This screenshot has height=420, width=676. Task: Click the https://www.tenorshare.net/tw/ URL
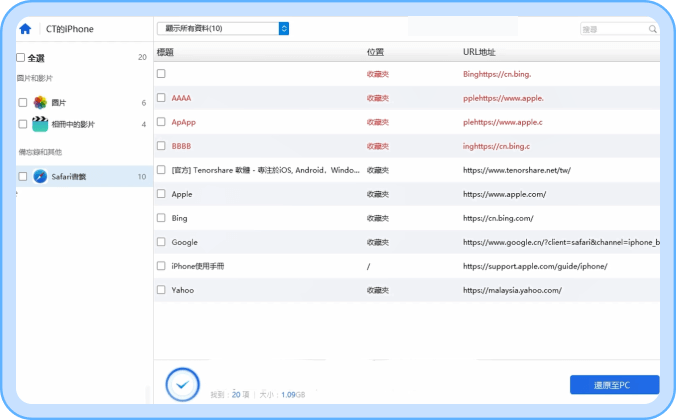click(517, 170)
